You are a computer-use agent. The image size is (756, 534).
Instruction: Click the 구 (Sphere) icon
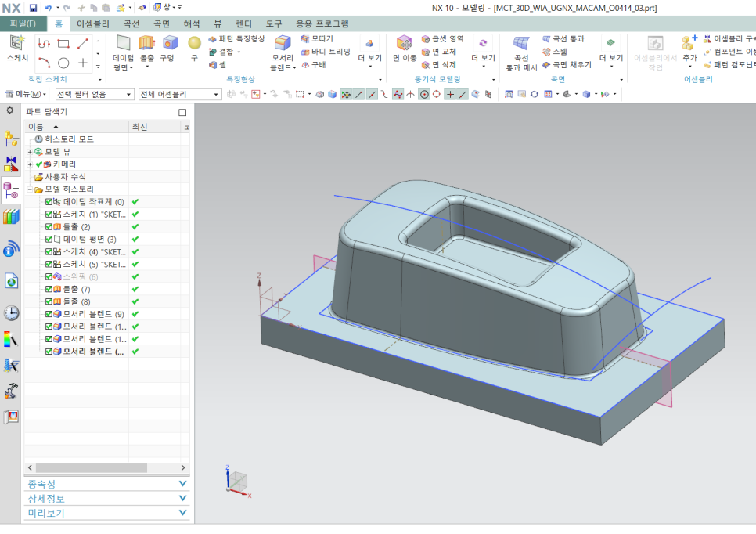[194, 43]
